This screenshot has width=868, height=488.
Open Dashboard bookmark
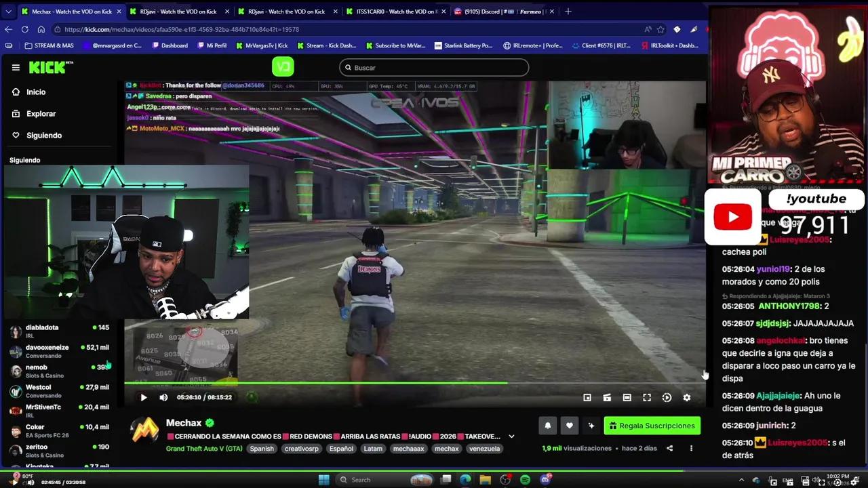coord(170,46)
